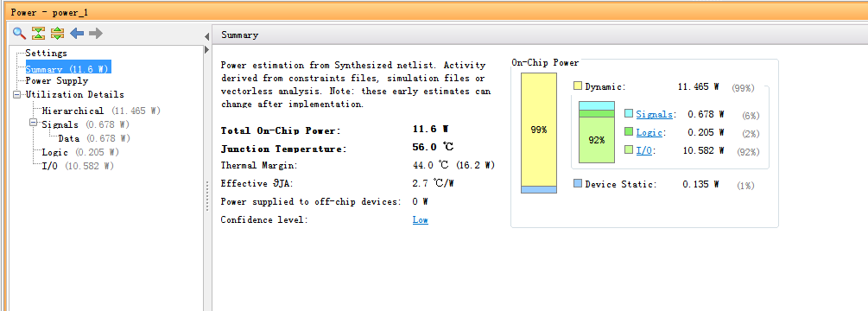Click the 99% dynamic power bar
Viewport: 868px width, 311px height.
point(539,130)
